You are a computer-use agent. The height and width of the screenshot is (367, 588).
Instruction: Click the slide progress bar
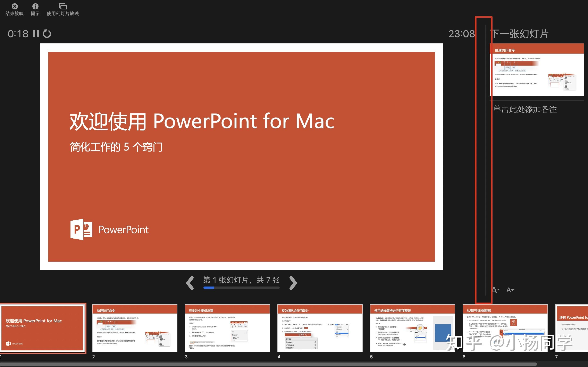tap(241, 288)
